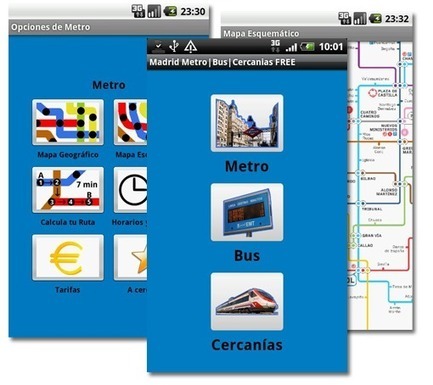Tap the battery icon beside 10:01
433x385 pixels.
tap(307, 47)
